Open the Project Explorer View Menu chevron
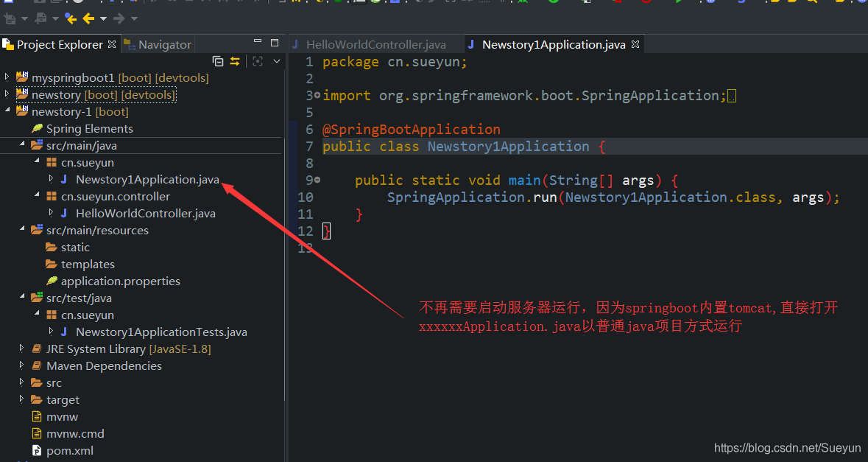Image resolution: width=868 pixels, height=462 pixels. click(x=277, y=61)
